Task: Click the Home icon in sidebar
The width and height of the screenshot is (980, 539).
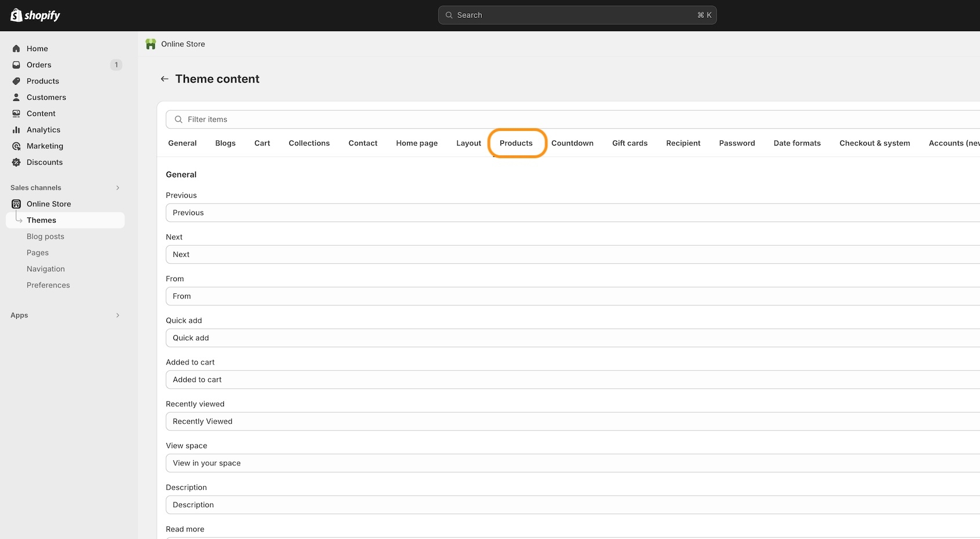Action: click(16, 49)
